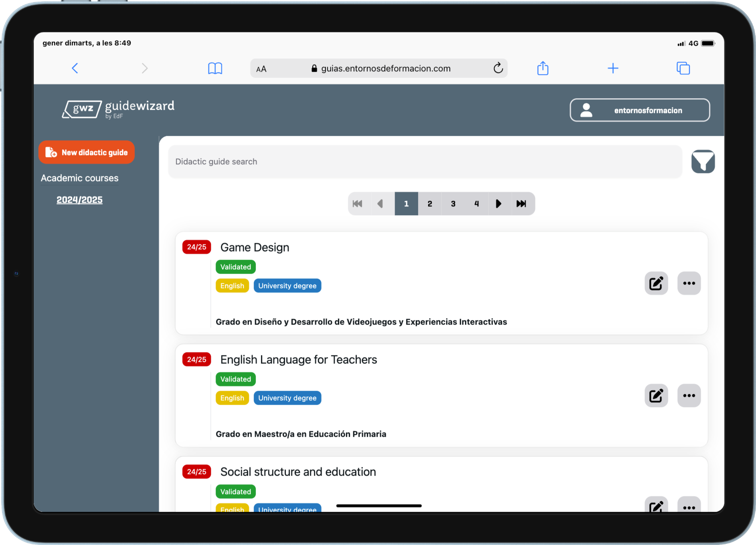756x545 pixels.
Task: Open the entornosformacion account button
Action: 640,110
